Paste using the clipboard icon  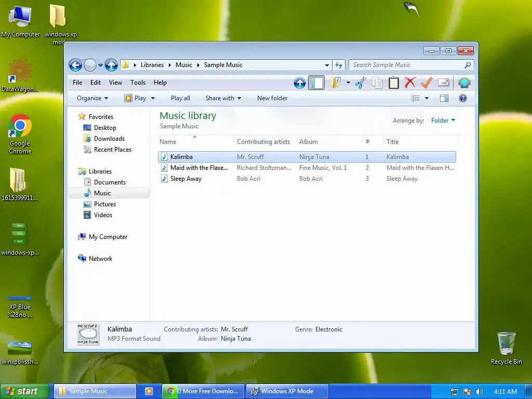pyautogui.click(x=394, y=83)
